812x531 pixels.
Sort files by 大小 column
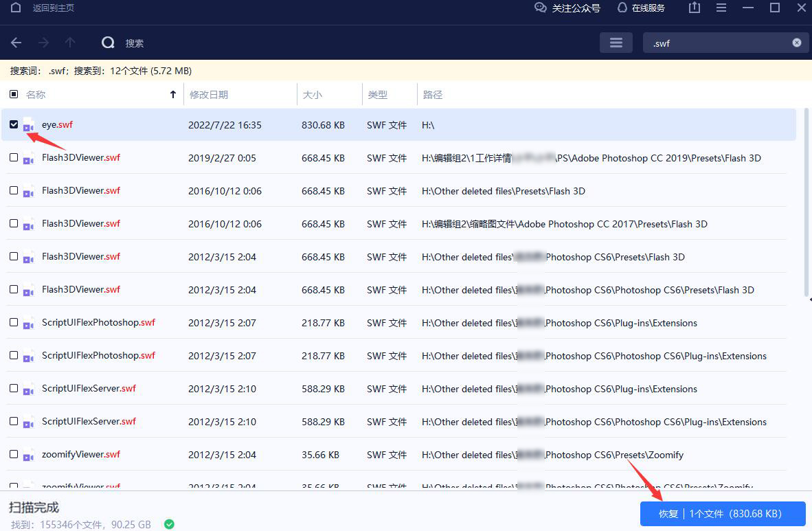tap(313, 95)
